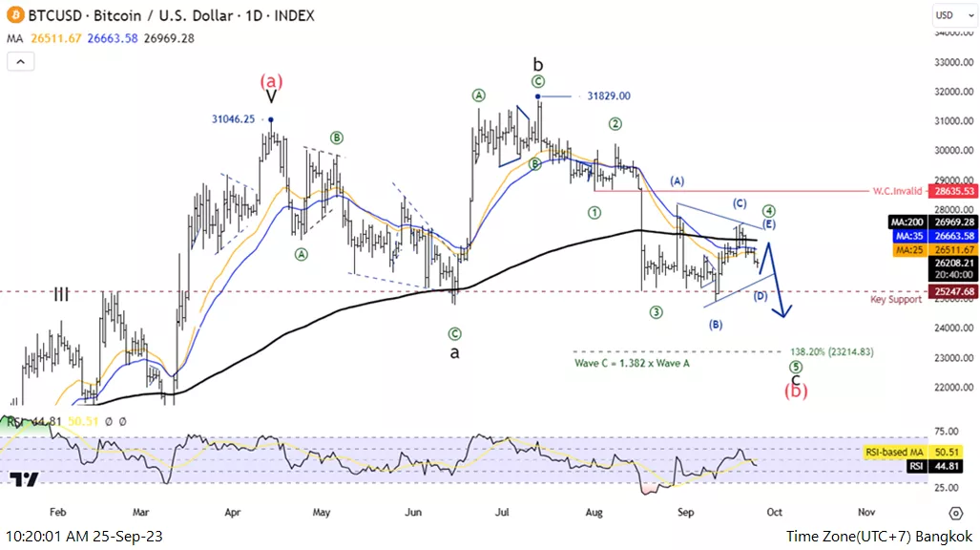Open chart settings gear icon

click(x=955, y=513)
